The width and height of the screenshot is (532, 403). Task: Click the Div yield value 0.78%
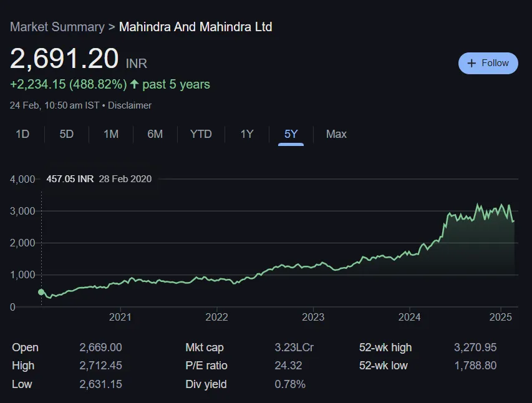pos(290,384)
